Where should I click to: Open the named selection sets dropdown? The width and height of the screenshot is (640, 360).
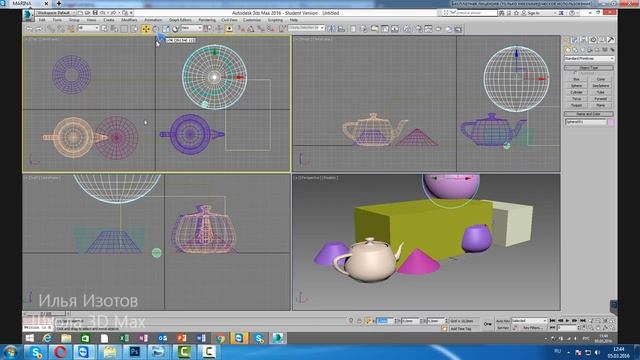tap(306, 29)
